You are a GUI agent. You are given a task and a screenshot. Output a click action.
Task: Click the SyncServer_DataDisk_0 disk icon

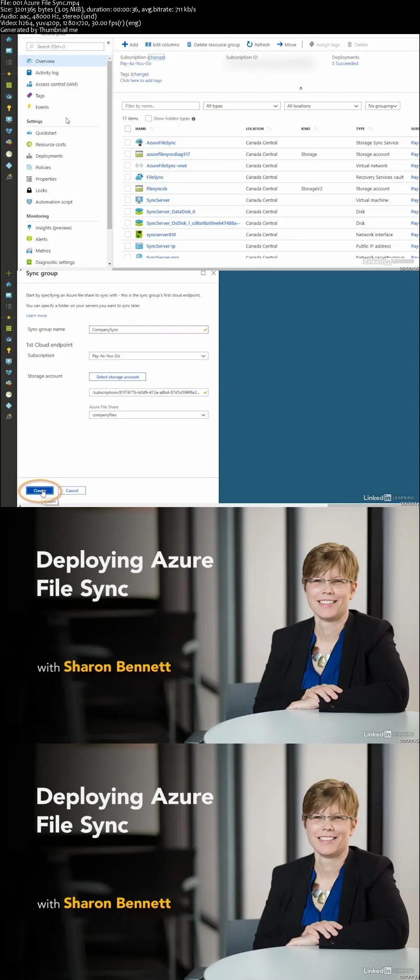click(139, 211)
